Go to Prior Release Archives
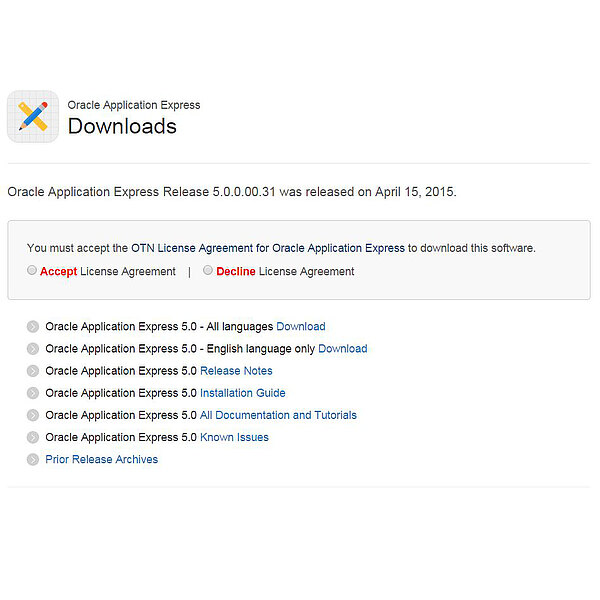The image size is (600, 600). pyautogui.click(x=101, y=459)
